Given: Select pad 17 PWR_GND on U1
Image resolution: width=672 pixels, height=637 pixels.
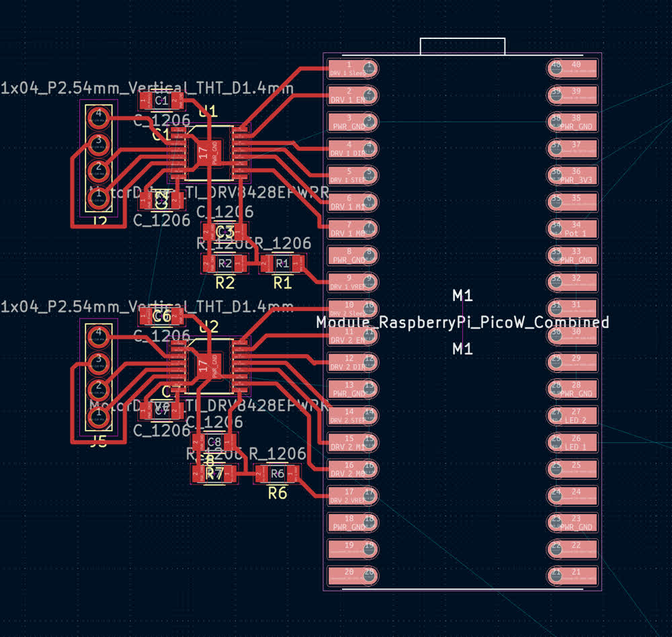Looking at the screenshot, I should click(x=208, y=153).
